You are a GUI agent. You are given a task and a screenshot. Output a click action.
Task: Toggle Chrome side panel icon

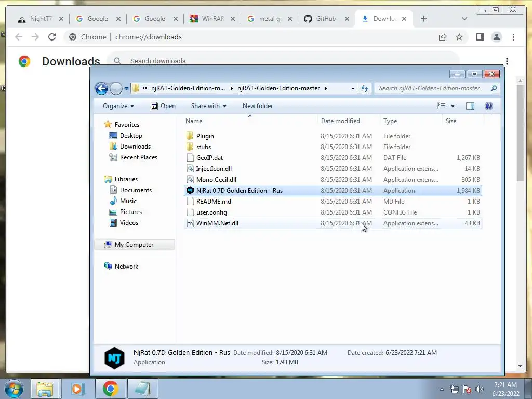[x=480, y=37]
